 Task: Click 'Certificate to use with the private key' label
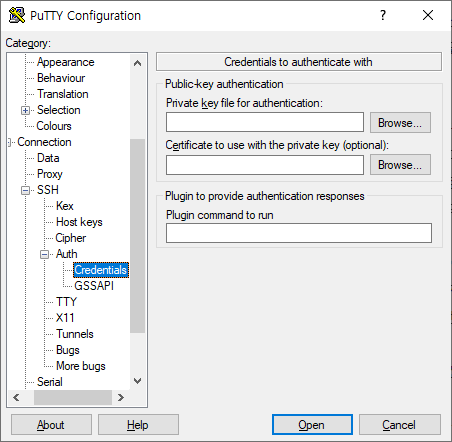coord(277,145)
